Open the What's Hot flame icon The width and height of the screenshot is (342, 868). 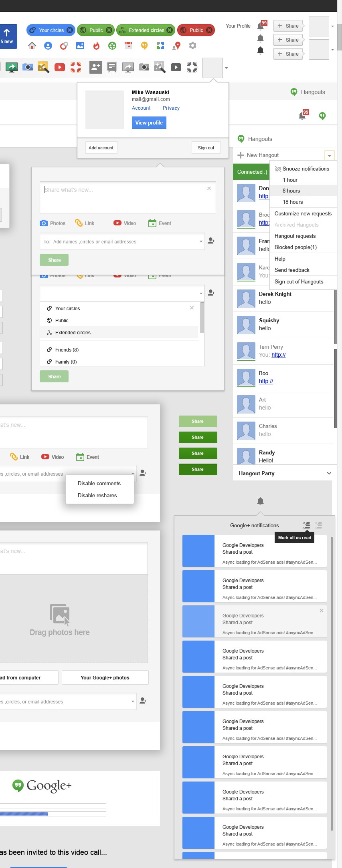[x=96, y=46]
